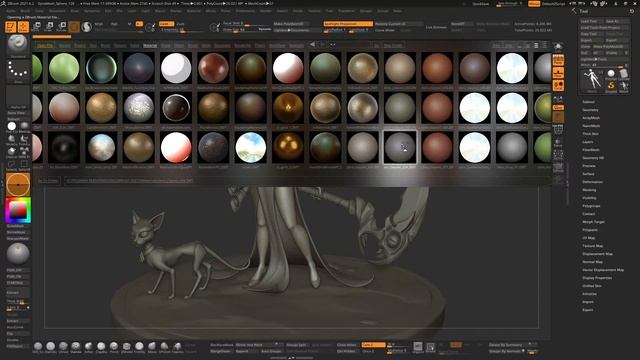Click the Floor button in right shelf
The width and height of the screenshot is (640, 360).
[x=558, y=73]
